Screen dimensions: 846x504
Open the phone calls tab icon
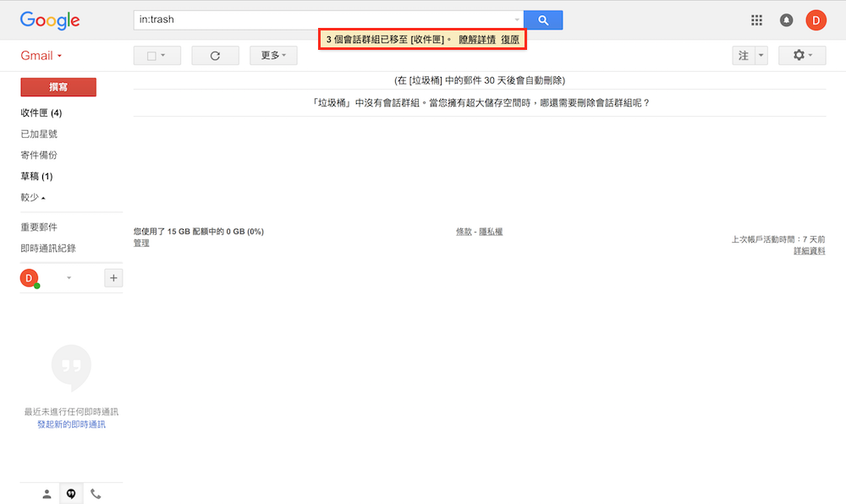point(96,494)
